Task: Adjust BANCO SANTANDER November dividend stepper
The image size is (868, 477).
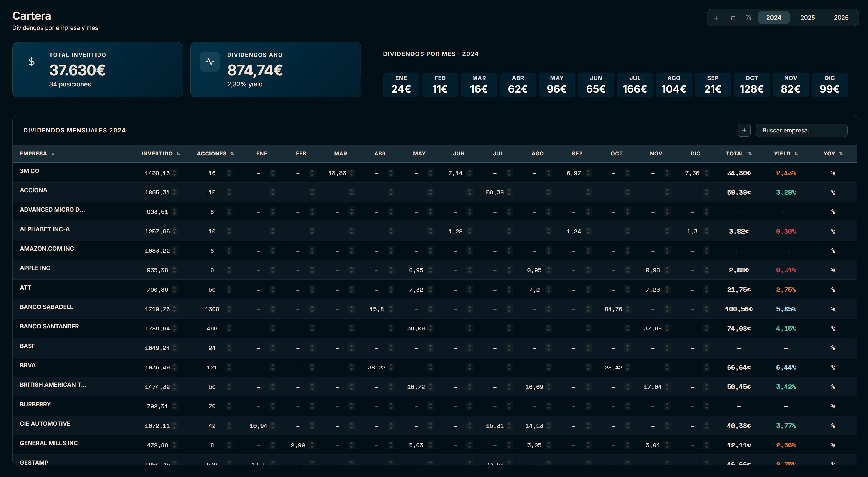Action: click(x=667, y=329)
